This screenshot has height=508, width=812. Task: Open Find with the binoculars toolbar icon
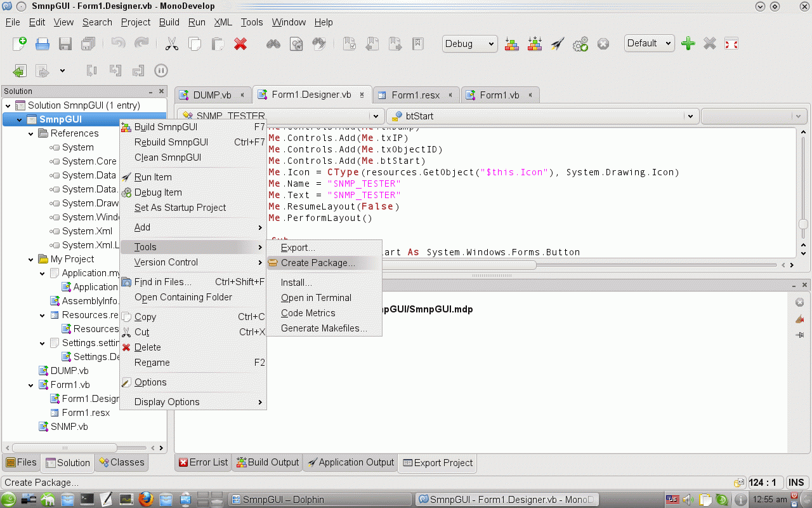tap(273, 44)
